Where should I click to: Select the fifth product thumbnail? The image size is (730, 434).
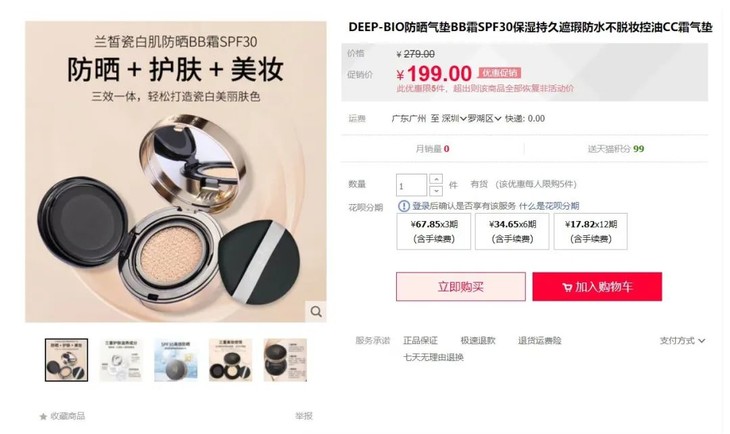285,360
